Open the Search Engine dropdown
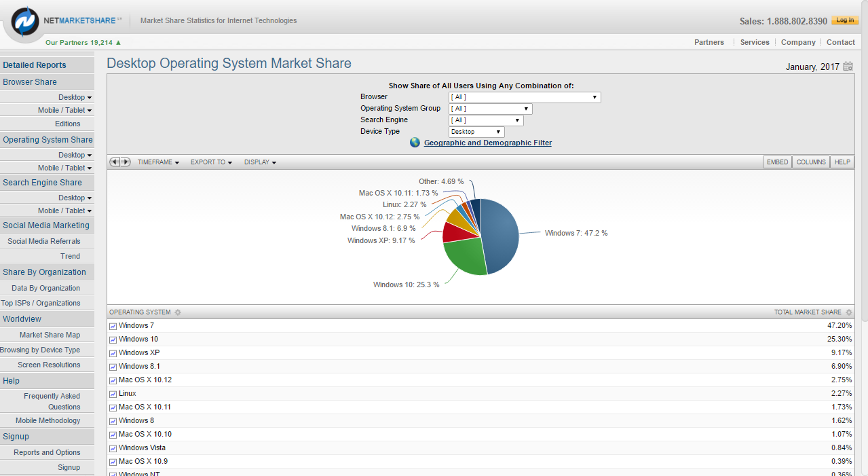 (486, 120)
